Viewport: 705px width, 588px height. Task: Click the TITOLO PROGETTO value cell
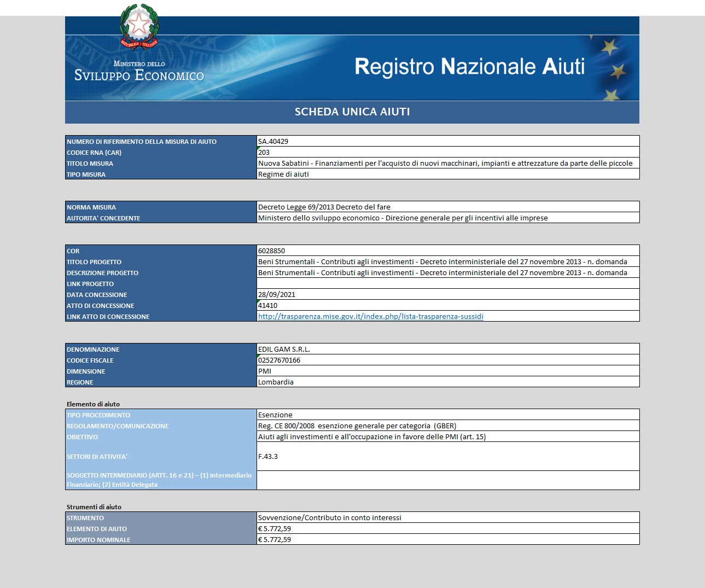tap(448, 261)
